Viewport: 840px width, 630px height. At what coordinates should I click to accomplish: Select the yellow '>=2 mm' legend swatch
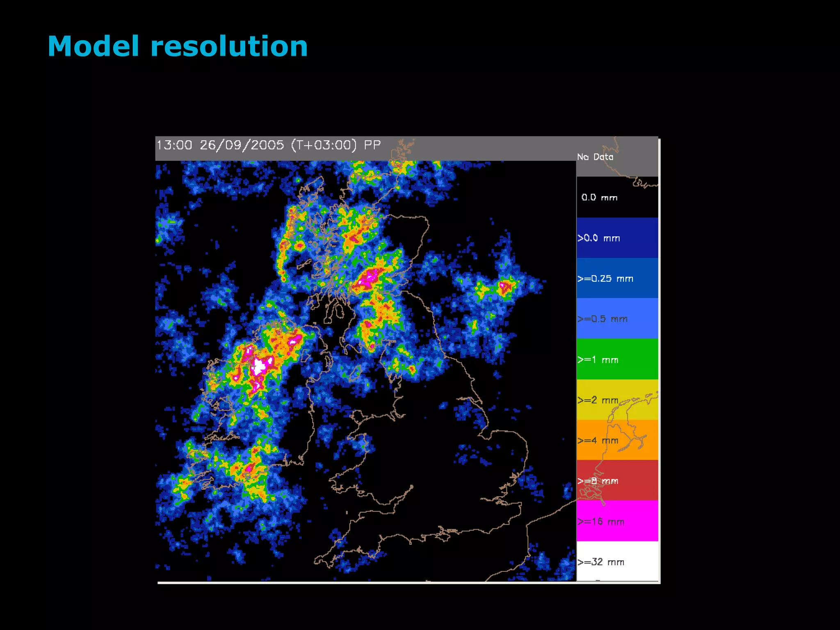pos(617,399)
